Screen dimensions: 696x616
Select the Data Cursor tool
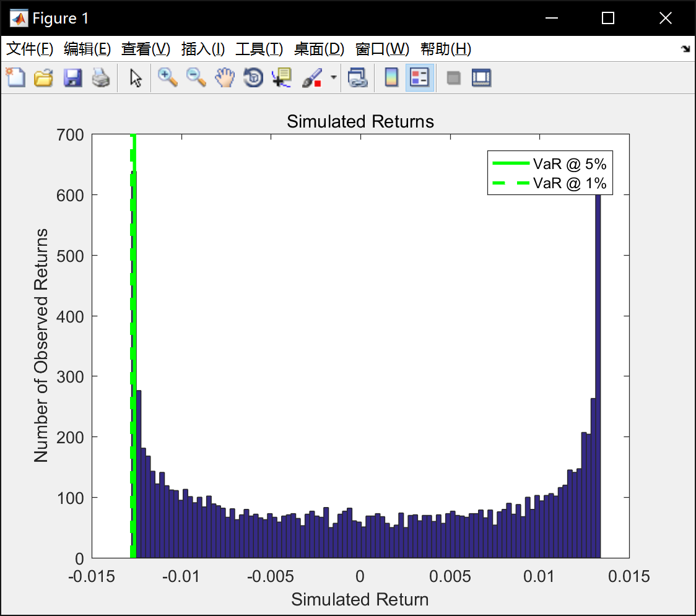point(282,77)
